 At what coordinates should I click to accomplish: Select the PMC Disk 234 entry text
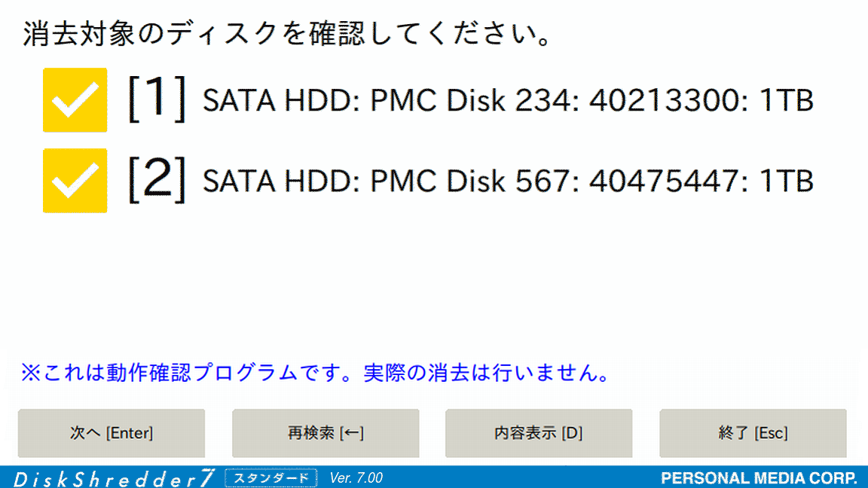point(508,101)
